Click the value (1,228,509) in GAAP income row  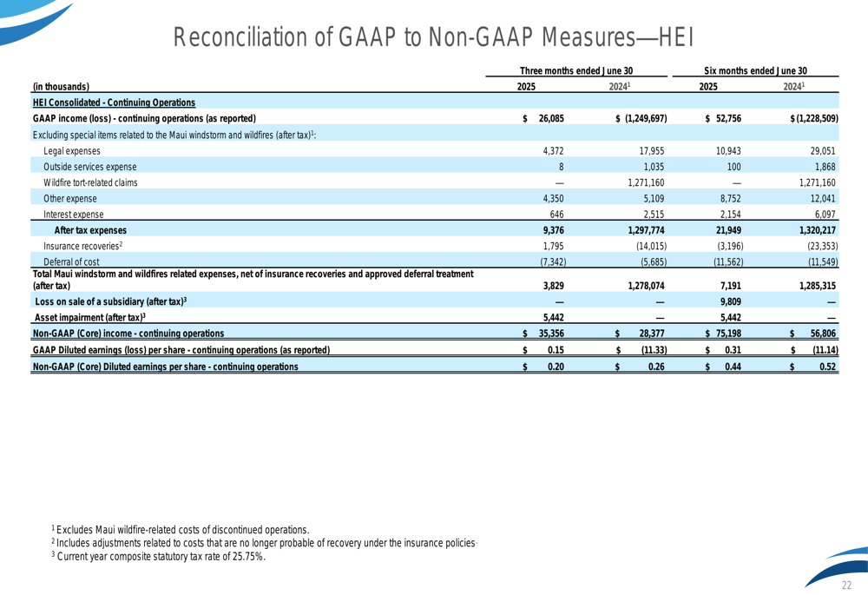tap(817, 118)
